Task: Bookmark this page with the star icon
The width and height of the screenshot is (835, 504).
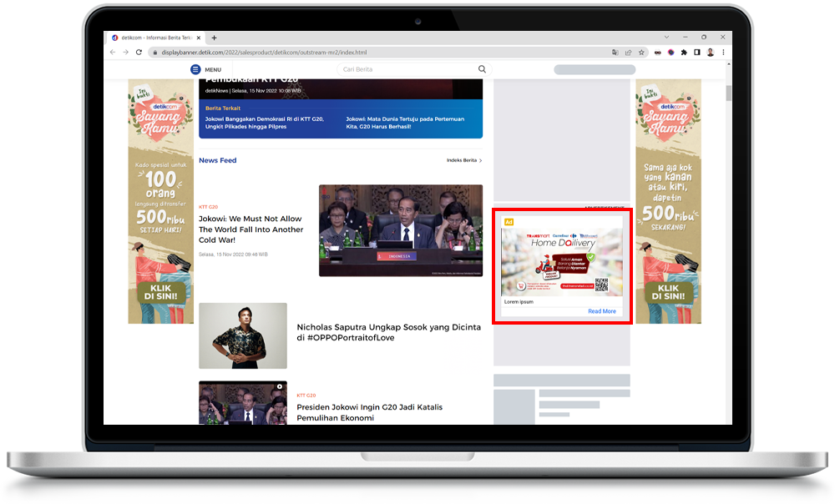Action: (641, 52)
